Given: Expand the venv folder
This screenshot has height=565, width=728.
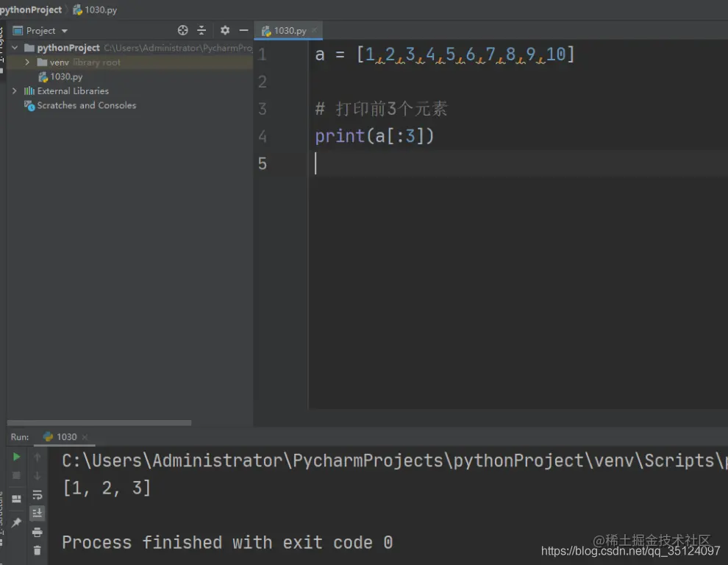Looking at the screenshot, I should pyautogui.click(x=27, y=62).
